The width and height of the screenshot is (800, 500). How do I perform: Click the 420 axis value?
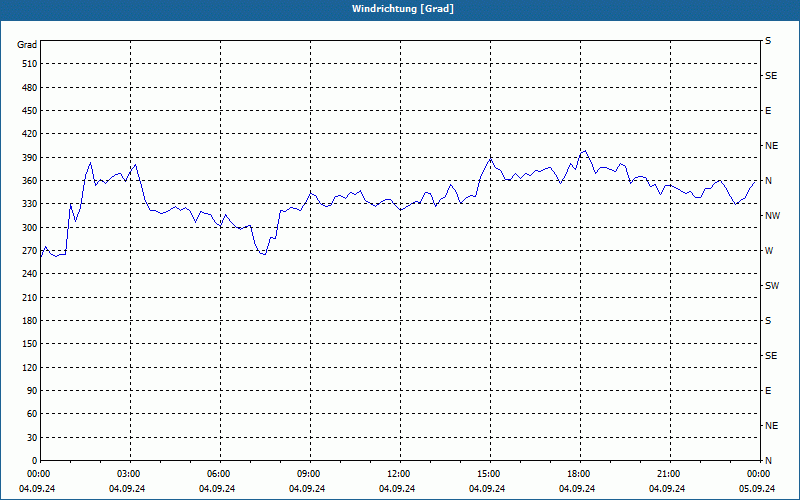[30, 134]
